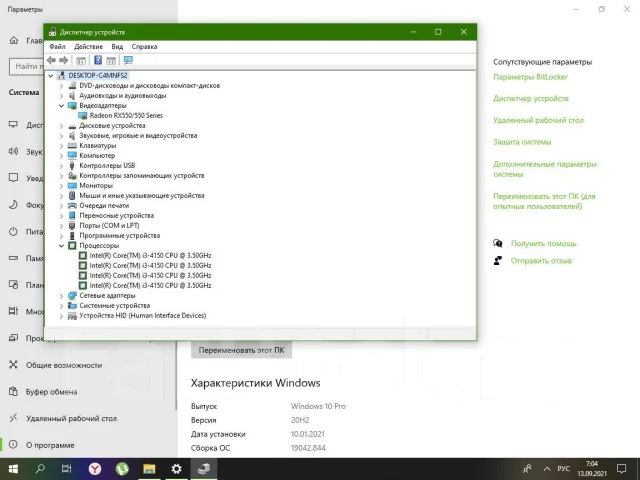This screenshot has width=640, height=480.
Task: Expand the Дисковые устройства node
Action: coord(61,126)
